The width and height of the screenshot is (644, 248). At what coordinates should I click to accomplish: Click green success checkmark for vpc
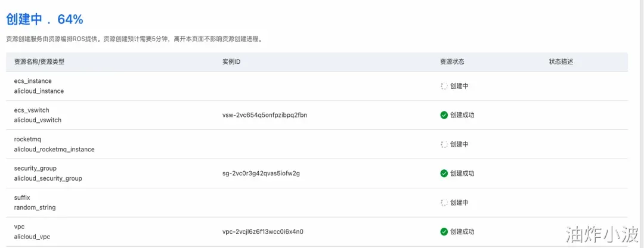coord(444,231)
